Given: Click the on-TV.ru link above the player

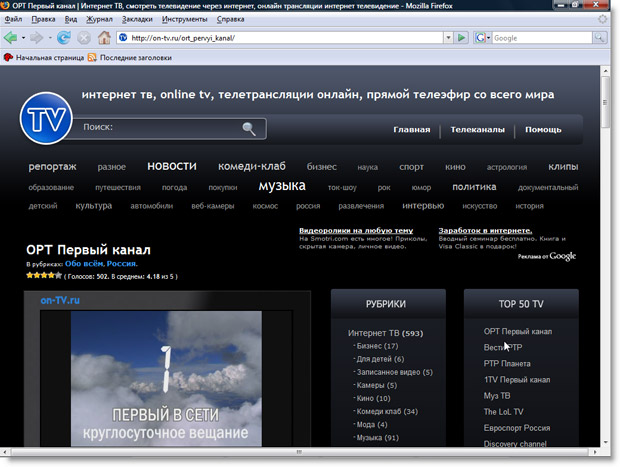Looking at the screenshot, I should point(60,300).
